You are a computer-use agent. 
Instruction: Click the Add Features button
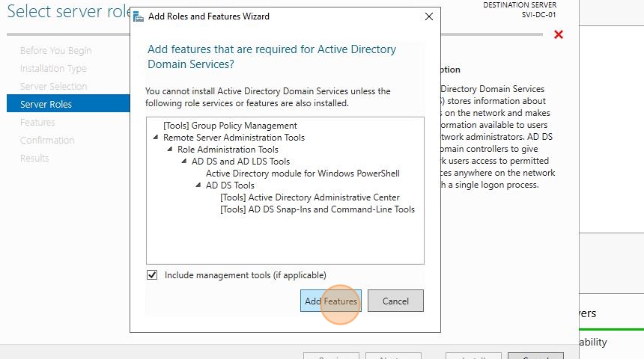click(331, 301)
